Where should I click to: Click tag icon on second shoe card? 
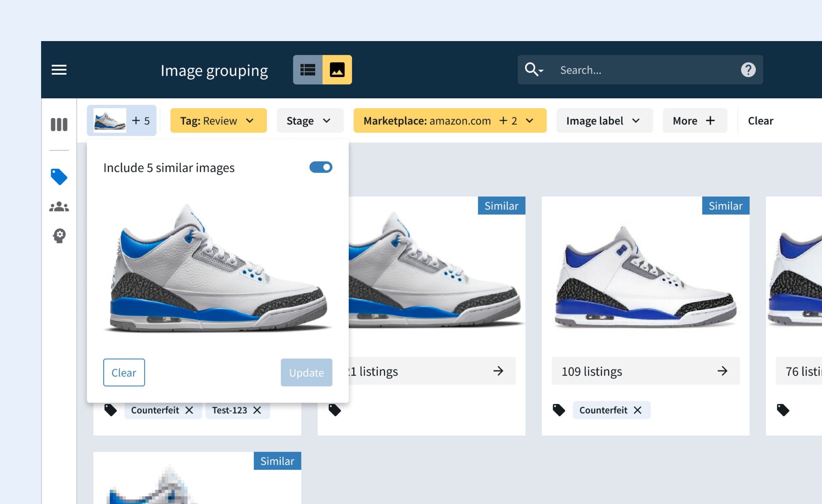coord(334,410)
